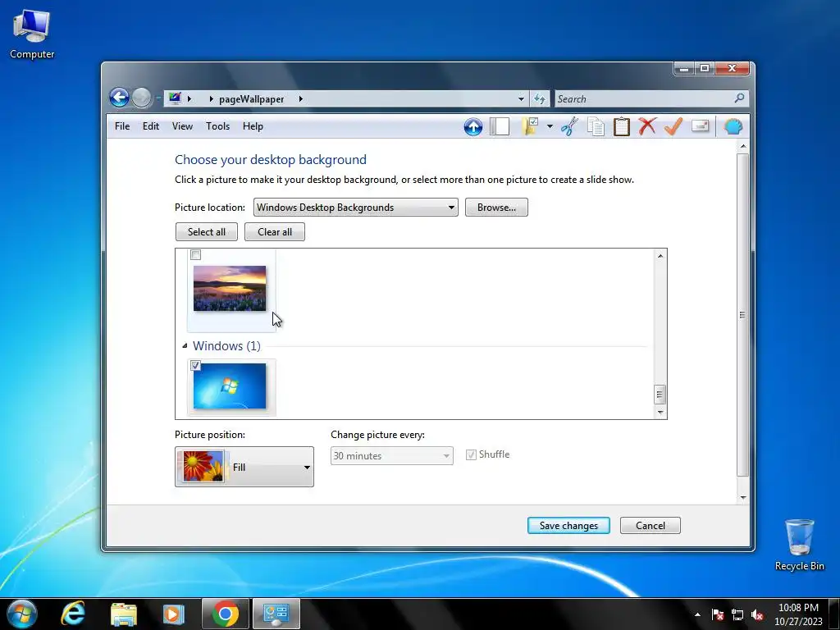Click the Action Center flag tray icon

[x=718, y=614]
